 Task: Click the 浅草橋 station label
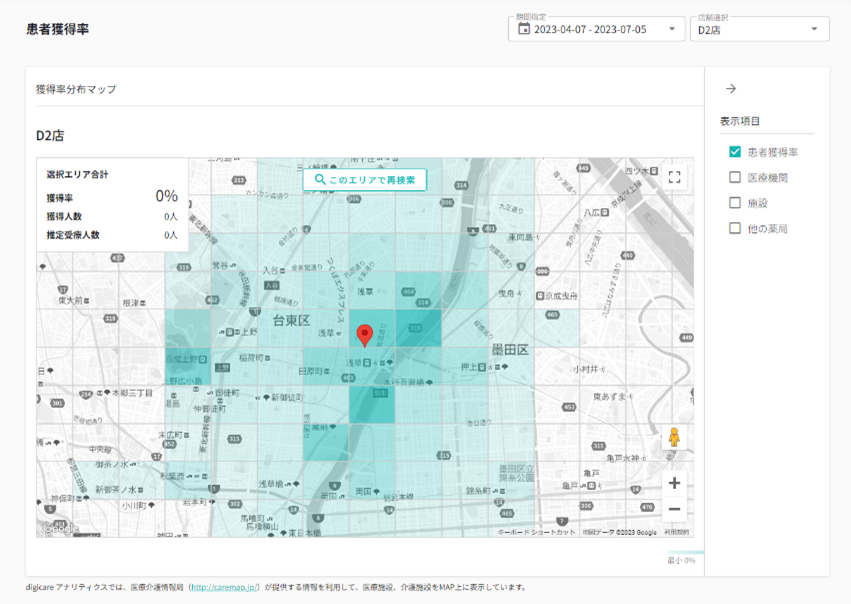[x=271, y=484]
